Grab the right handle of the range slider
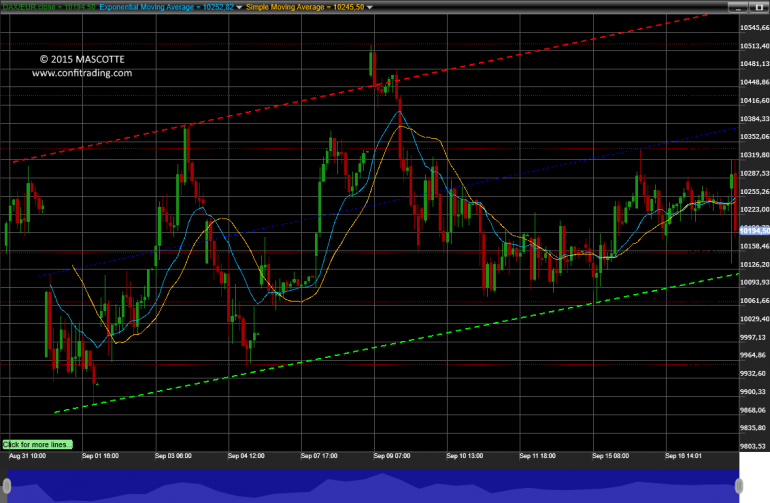 739,486
